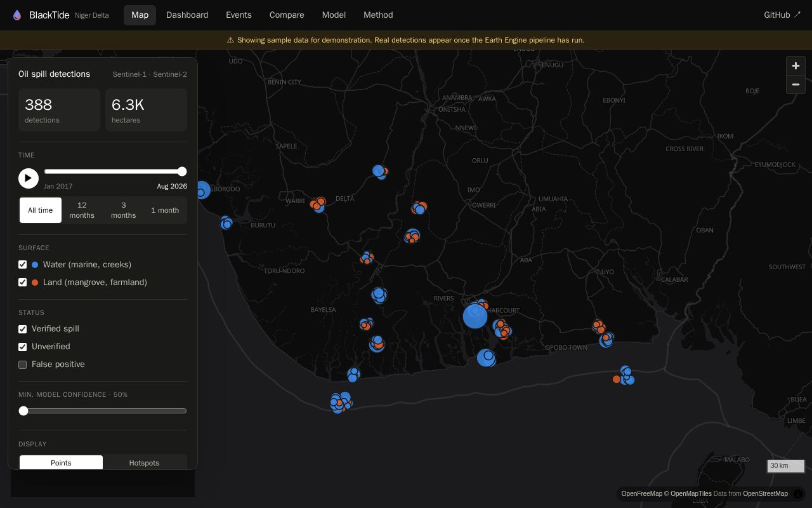Image resolution: width=812 pixels, height=508 pixels.
Task: Open the Map tab
Action: click(x=140, y=15)
